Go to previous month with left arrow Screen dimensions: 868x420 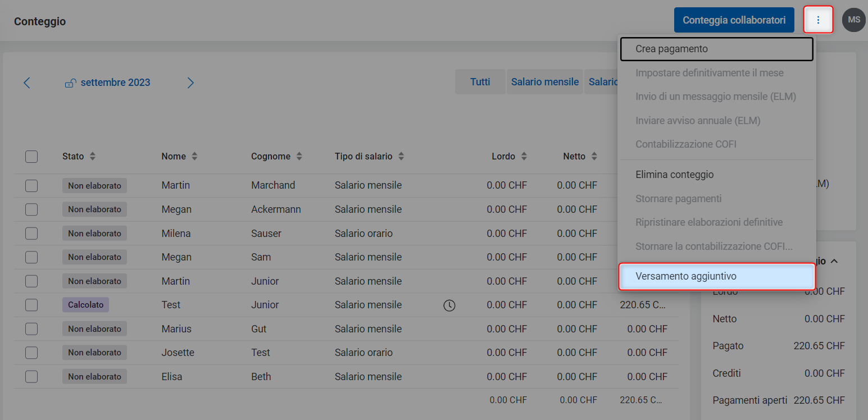(x=27, y=83)
